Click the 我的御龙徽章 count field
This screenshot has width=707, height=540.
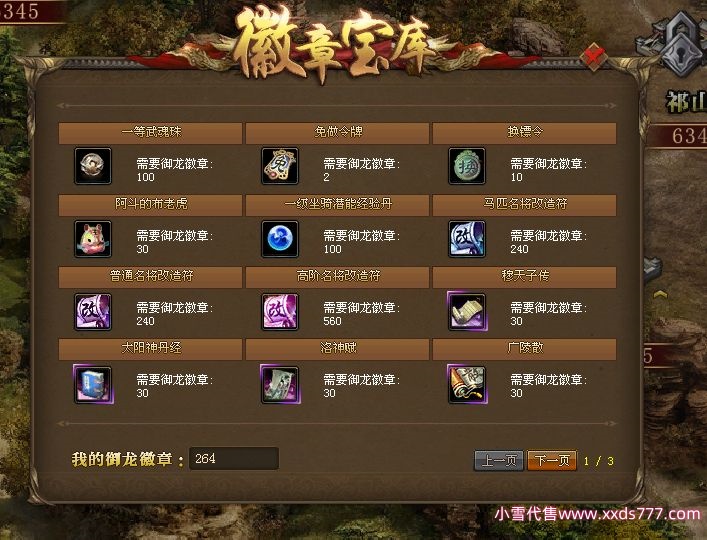[x=234, y=458]
